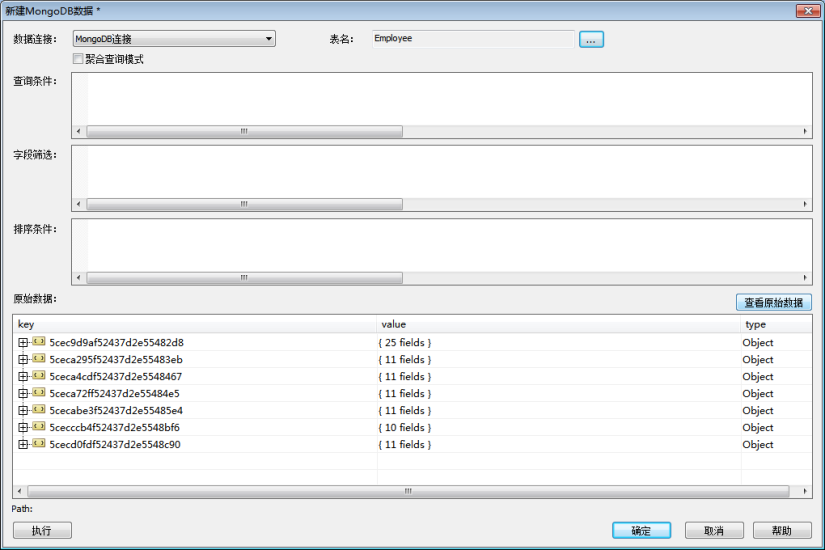825x550 pixels.
Task: Expand the 5ceca72ff52437d2e55484e5 tree node
Action: coord(23,393)
